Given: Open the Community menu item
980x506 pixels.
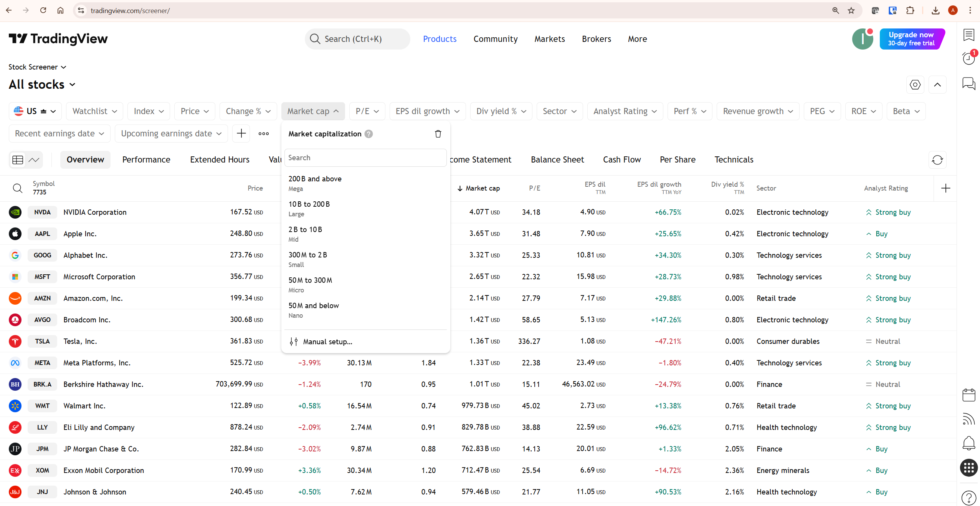Looking at the screenshot, I should tap(495, 39).
